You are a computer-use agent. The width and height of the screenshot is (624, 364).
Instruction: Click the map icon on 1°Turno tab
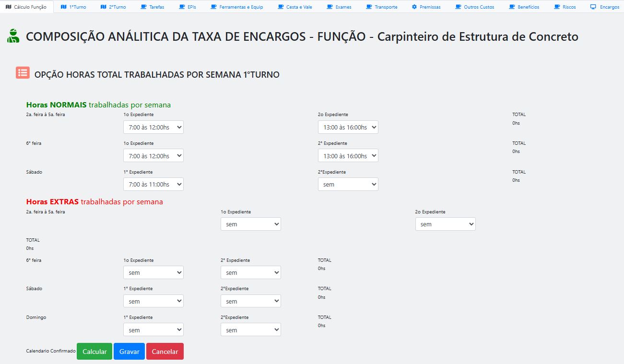click(64, 7)
